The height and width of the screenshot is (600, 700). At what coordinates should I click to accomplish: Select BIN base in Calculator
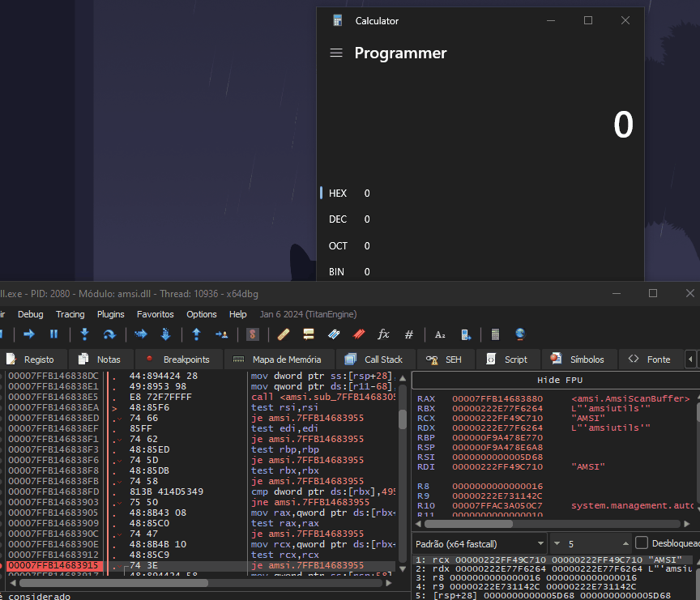pos(337,272)
